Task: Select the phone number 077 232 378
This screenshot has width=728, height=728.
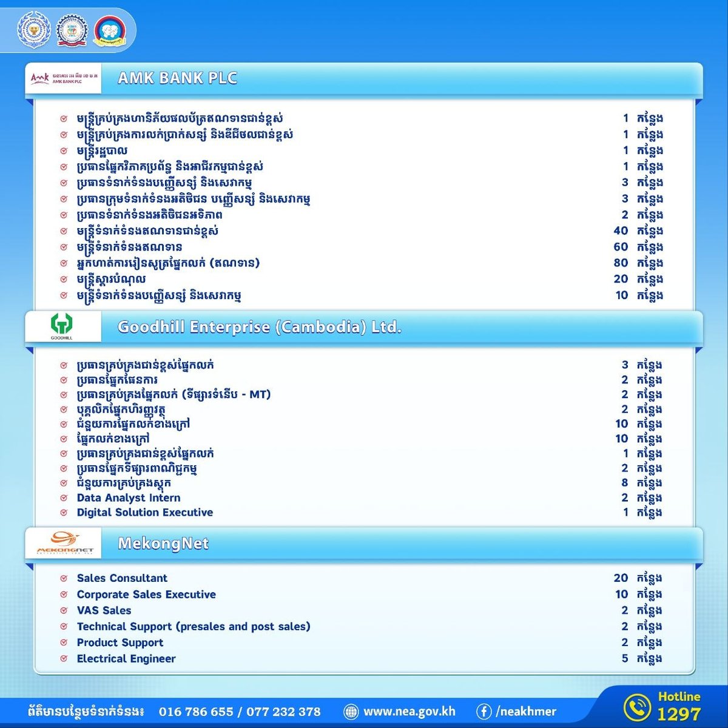Action: 283,712
